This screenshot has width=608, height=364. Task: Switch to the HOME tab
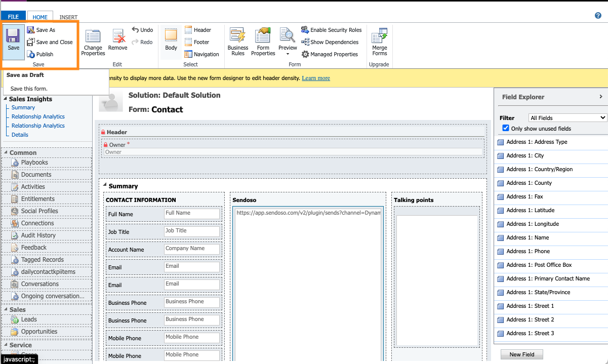[x=40, y=17]
